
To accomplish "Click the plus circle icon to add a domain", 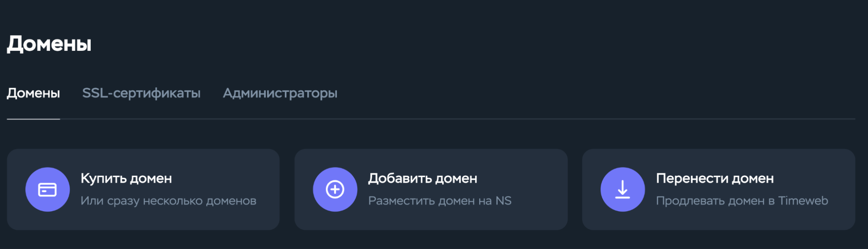I will click(x=335, y=190).
